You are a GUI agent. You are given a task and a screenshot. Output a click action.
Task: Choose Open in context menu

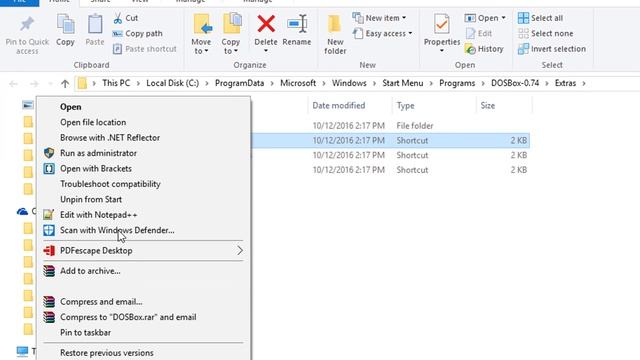[x=143, y=107]
